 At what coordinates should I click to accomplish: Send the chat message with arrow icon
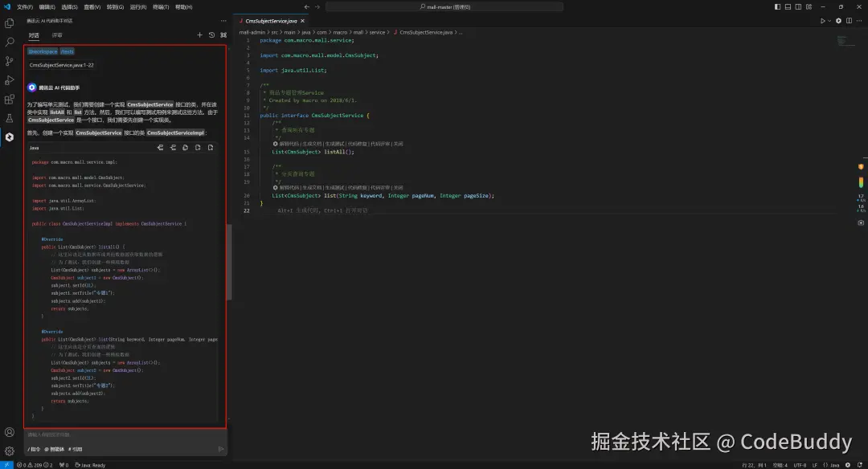pos(221,449)
